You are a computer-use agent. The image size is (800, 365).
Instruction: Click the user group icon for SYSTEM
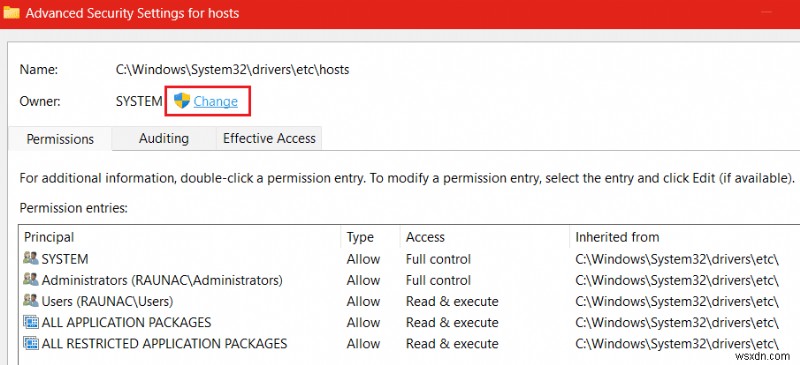click(x=31, y=258)
